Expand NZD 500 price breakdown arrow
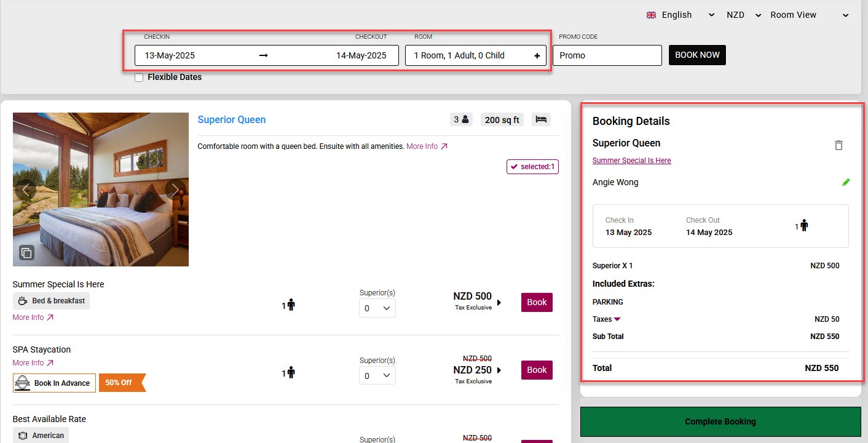Viewport: 868px width, 443px height. coord(499,302)
